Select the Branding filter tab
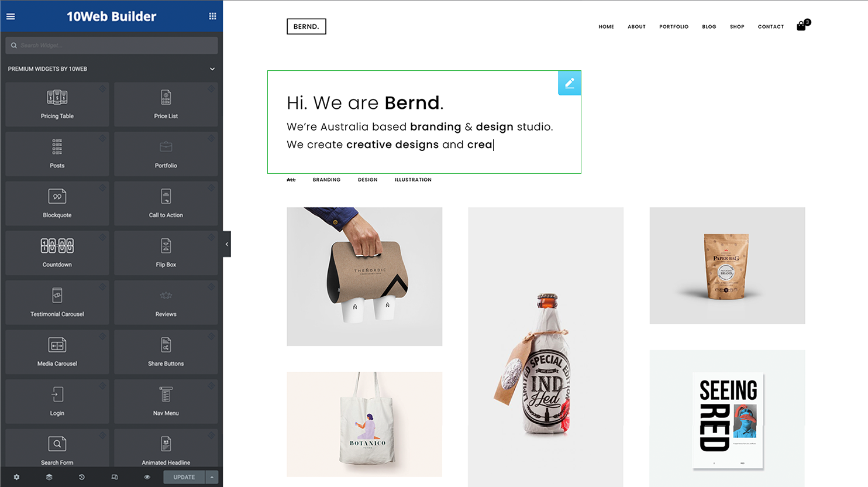This screenshot has height=487, width=868. coord(326,180)
